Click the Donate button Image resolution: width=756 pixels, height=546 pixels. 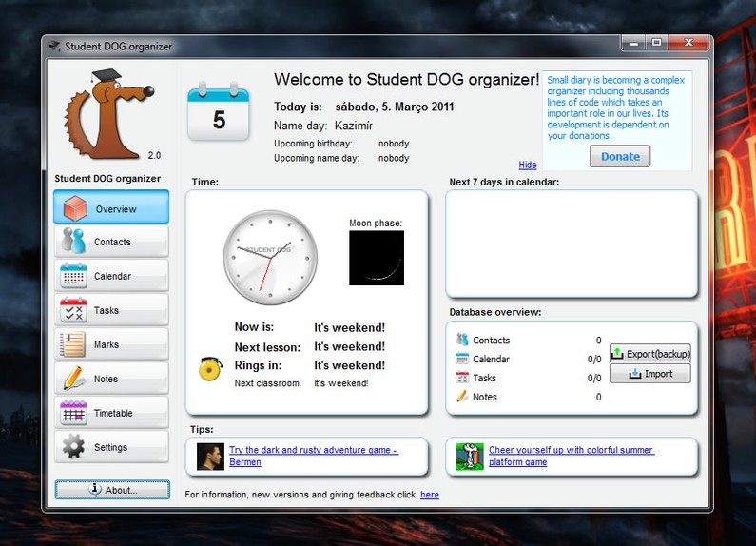click(620, 156)
